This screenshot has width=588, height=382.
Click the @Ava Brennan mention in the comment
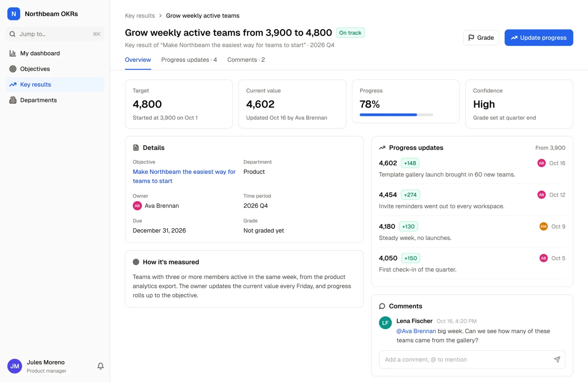tap(416, 331)
